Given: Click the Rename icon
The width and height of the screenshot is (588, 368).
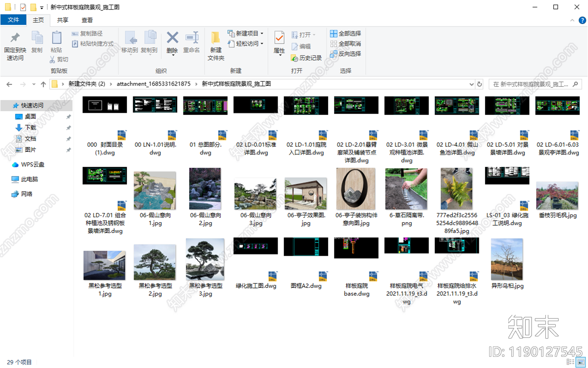Looking at the screenshot, I should pyautogui.click(x=192, y=38).
